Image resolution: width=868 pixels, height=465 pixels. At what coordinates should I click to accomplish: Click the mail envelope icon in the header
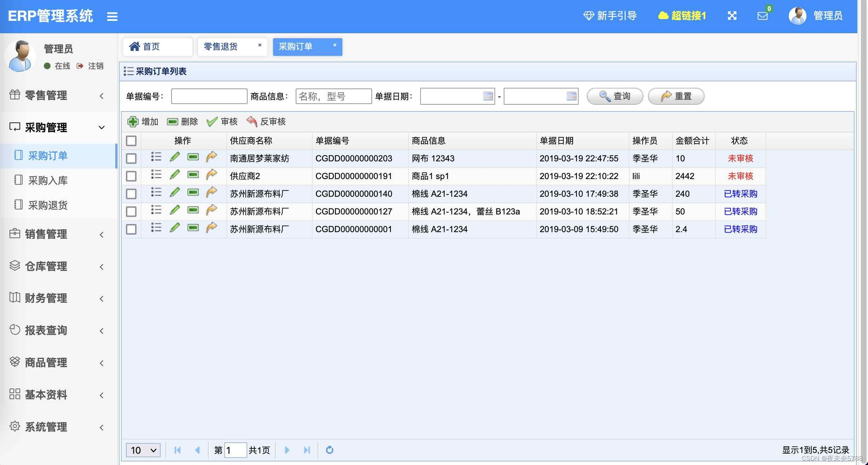click(762, 16)
